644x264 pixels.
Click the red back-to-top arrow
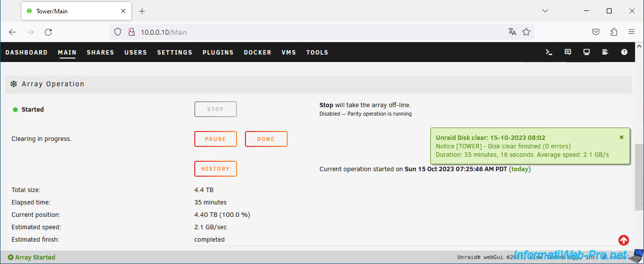623,240
